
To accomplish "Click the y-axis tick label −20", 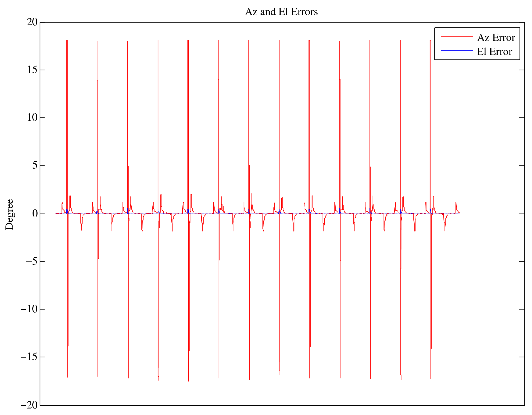I will (x=29, y=405).
